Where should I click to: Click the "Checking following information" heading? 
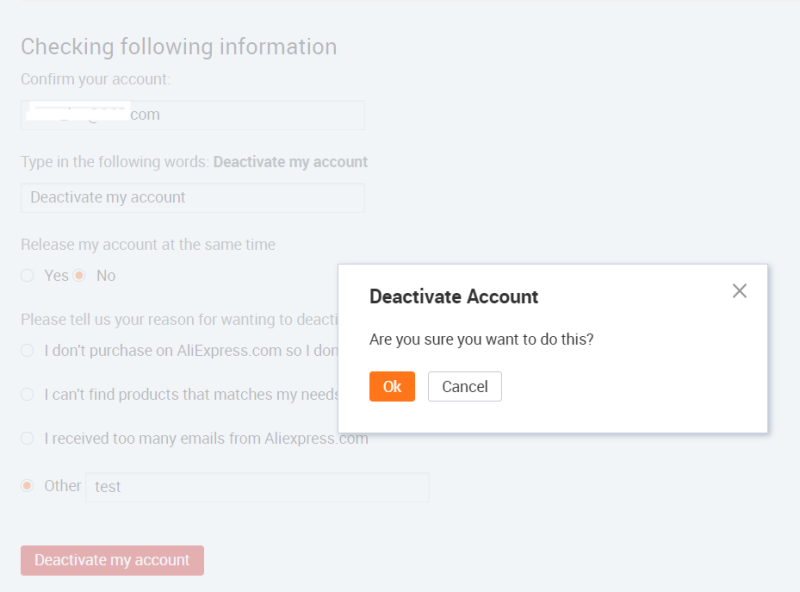click(x=179, y=47)
